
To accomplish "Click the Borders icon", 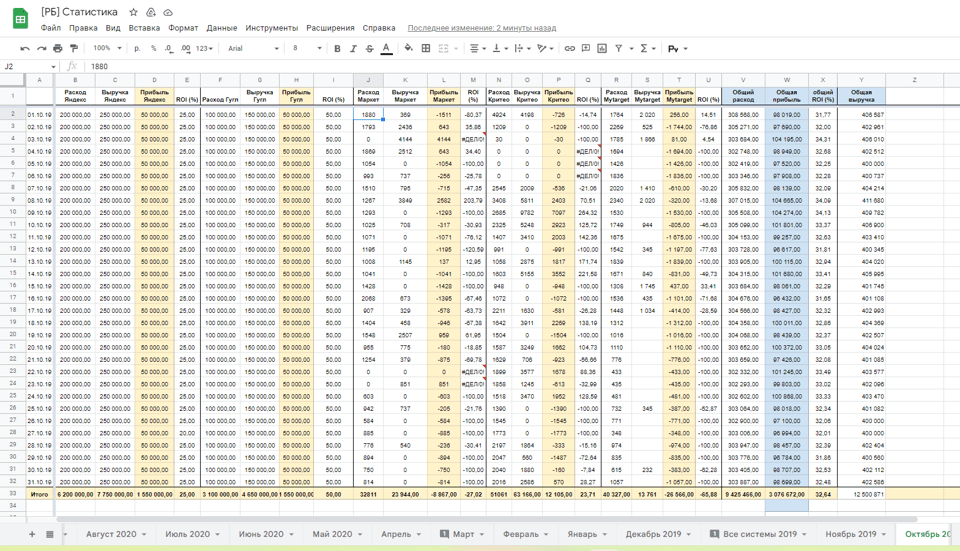I will click(426, 48).
